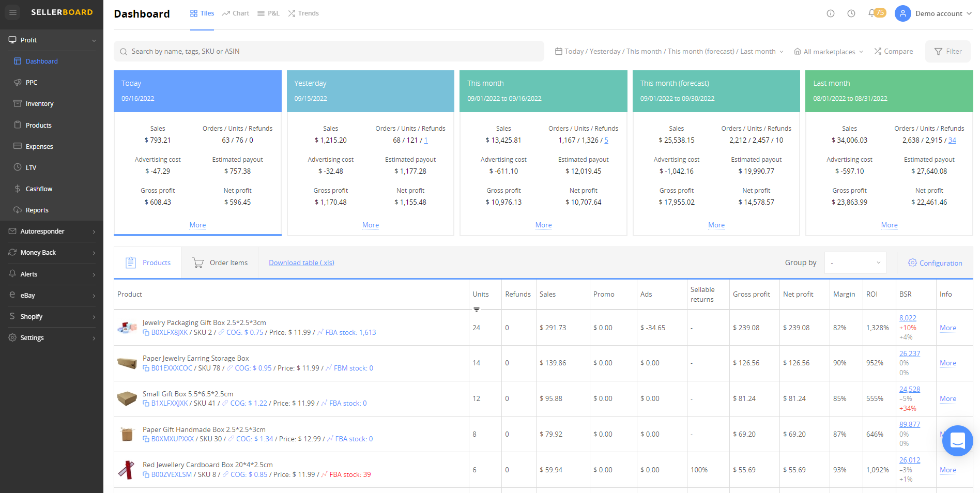Click the Configuration gear icon

[x=913, y=263]
